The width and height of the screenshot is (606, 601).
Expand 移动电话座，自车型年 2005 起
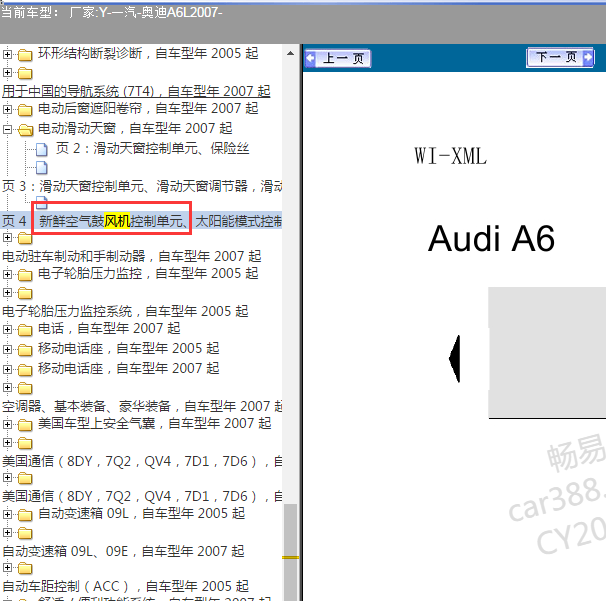point(7,349)
